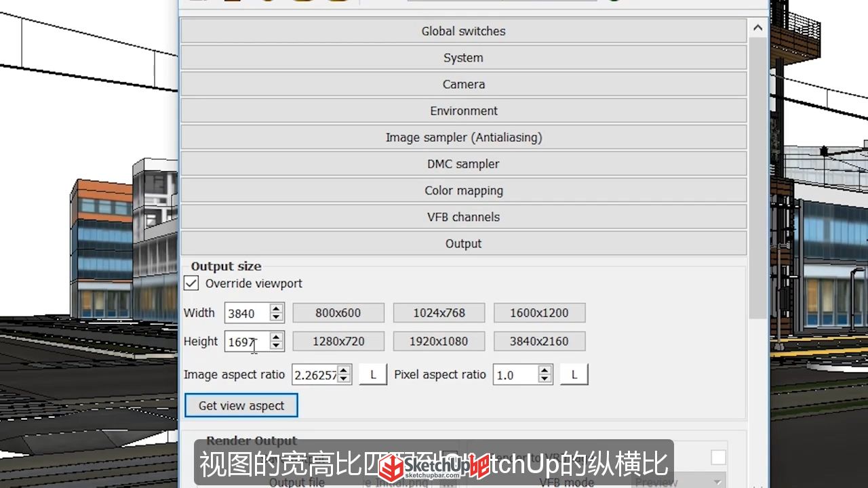Decrease Width with the down spinner arrow
The width and height of the screenshot is (868, 488).
276,317
